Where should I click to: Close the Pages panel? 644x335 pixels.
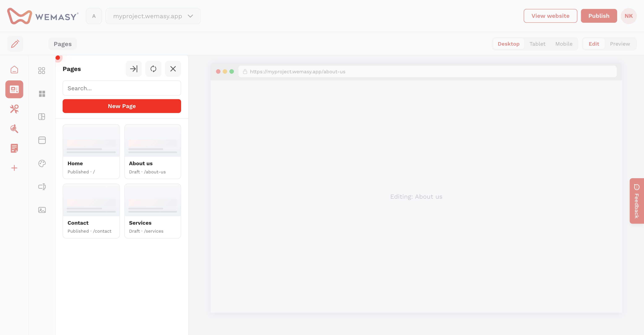(x=173, y=69)
